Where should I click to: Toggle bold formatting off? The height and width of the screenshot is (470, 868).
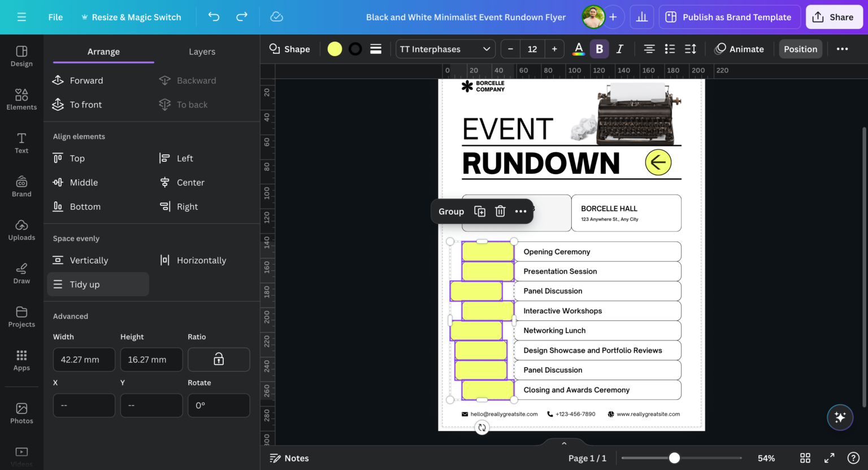pyautogui.click(x=599, y=49)
